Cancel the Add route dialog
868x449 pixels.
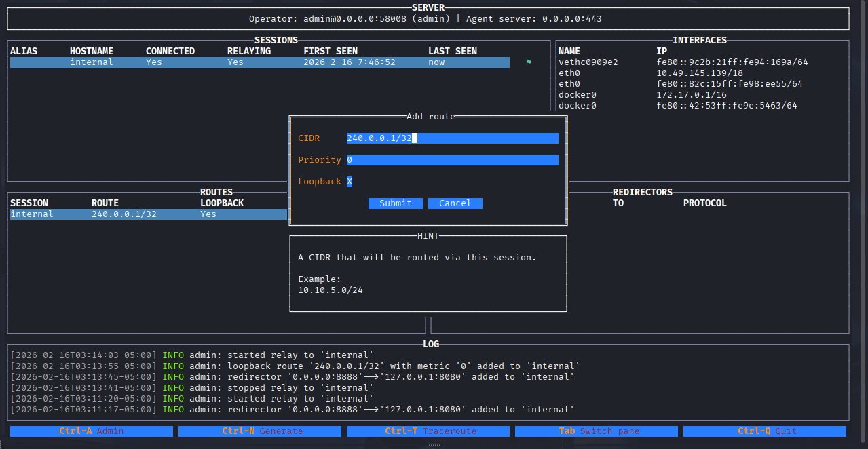(455, 203)
